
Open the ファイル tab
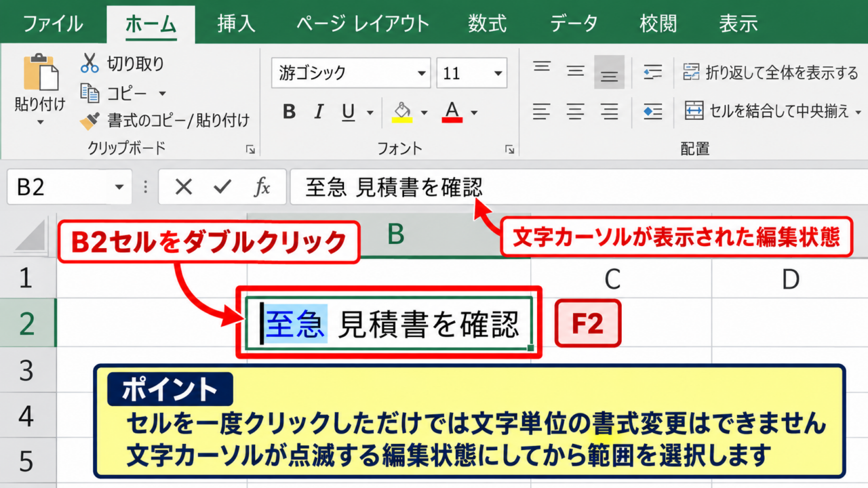(x=53, y=23)
